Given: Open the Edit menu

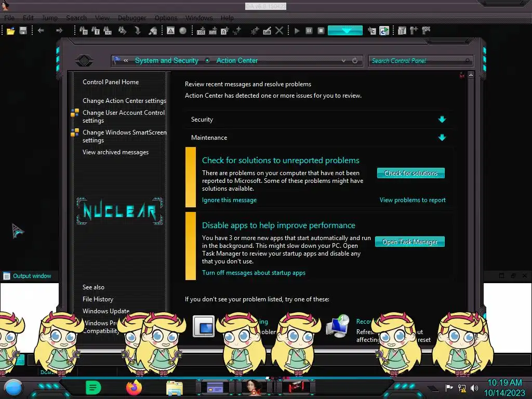Looking at the screenshot, I should point(28,18).
